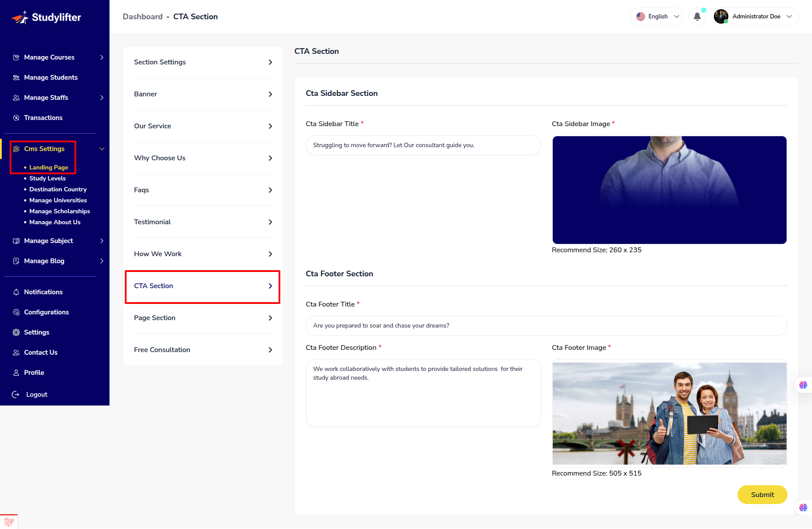This screenshot has height=529, width=812.
Task: Open the Why Choose Us section
Action: 203,158
